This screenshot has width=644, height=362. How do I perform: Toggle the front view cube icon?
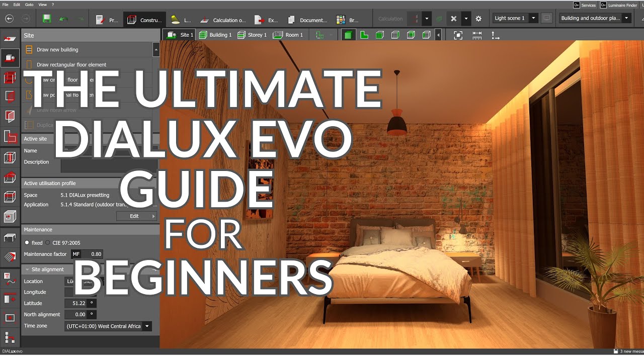(380, 35)
